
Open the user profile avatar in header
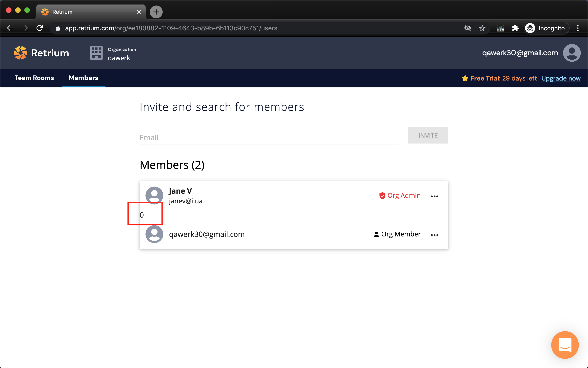point(572,53)
